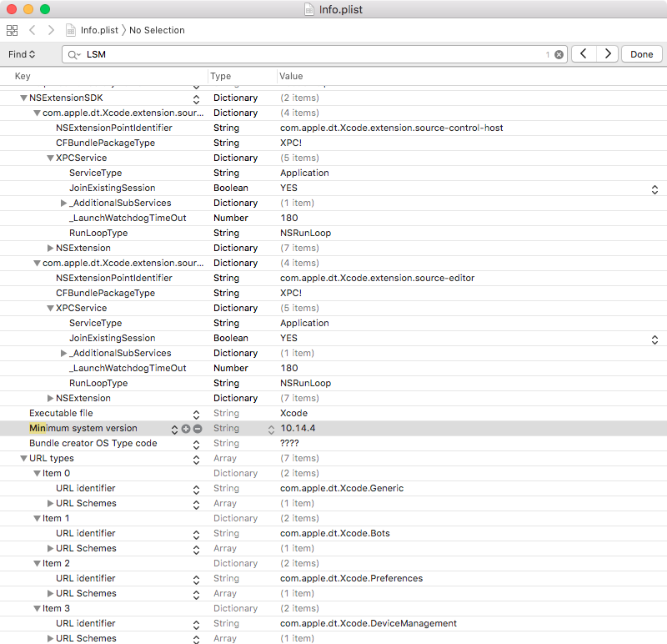This screenshot has height=644, width=667.
Task: Click inside the LSM search field
Action: pyautogui.click(x=250, y=53)
